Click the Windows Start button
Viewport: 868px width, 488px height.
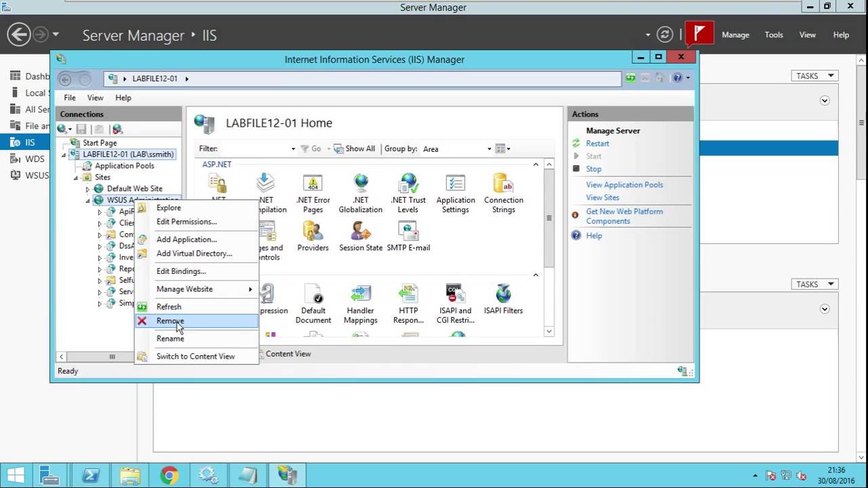(16, 475)
